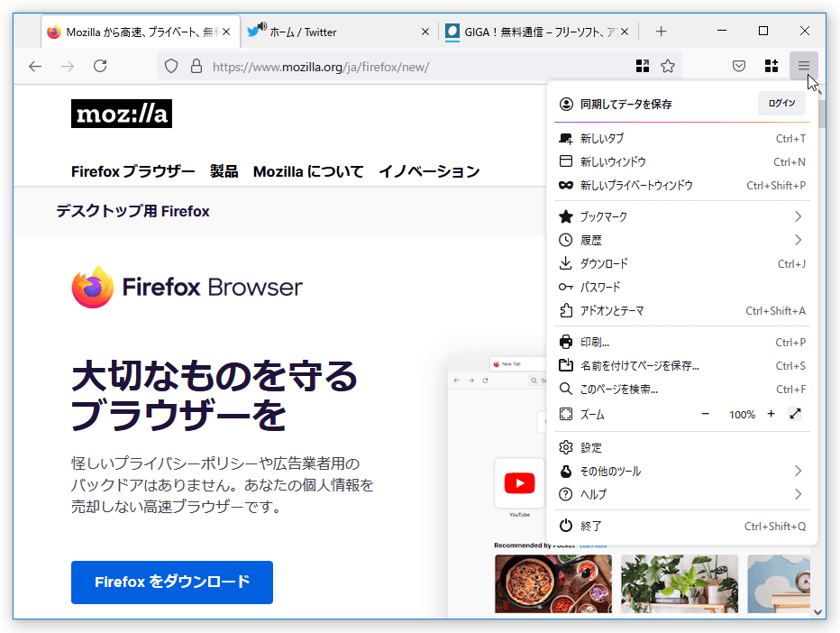Click the address bar URL field

(x=418, y=67)
